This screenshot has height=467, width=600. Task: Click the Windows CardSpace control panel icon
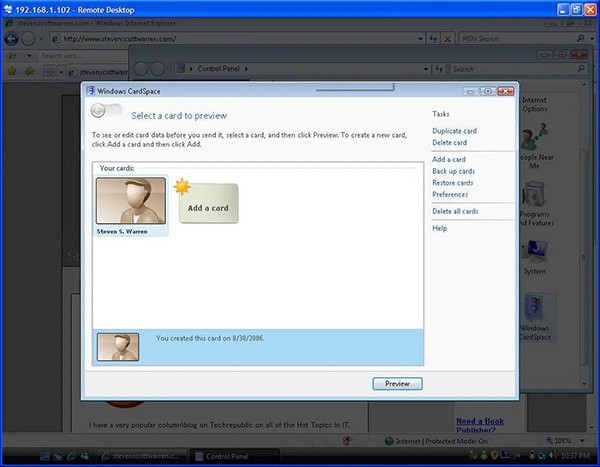[x=535, y=315]
